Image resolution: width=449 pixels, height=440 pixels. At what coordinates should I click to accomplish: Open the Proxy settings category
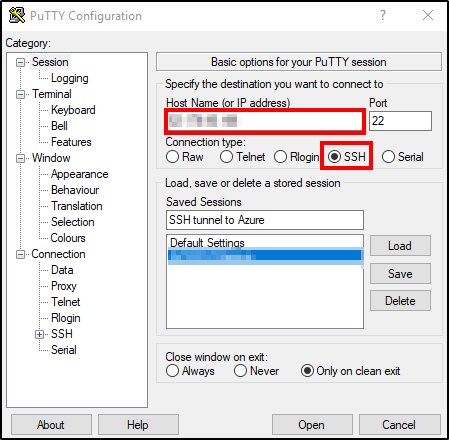coord(64,286)
